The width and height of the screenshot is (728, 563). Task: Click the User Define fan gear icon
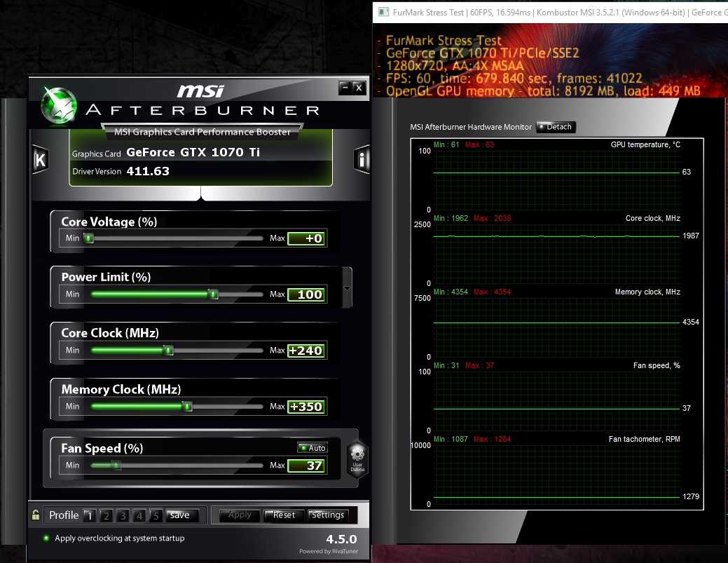pyautogui.click(x=357, y=458)
